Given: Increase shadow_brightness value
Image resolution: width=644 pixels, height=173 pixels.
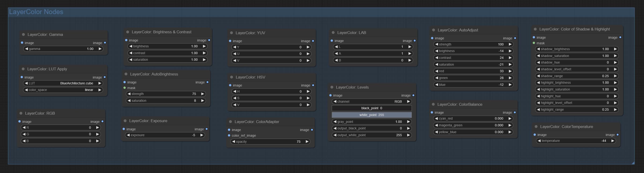Looking at the screenshot, I should click(x=615, y=49).
